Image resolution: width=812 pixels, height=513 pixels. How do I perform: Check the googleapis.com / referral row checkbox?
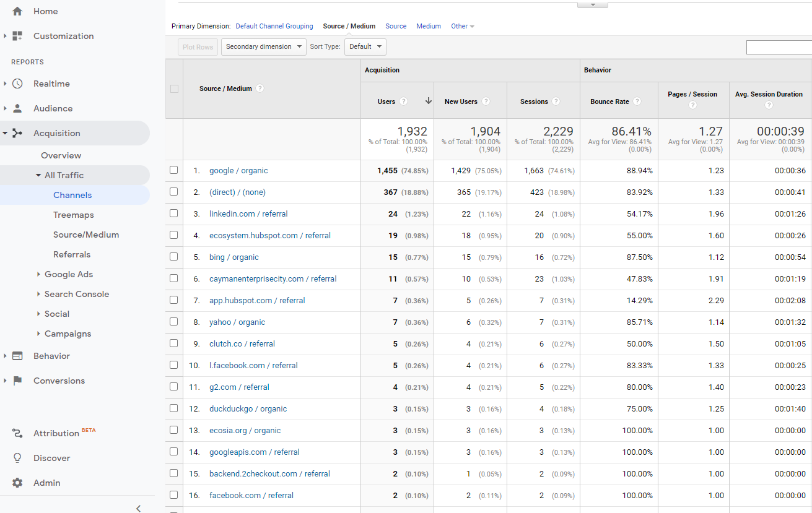click(174, 452)
